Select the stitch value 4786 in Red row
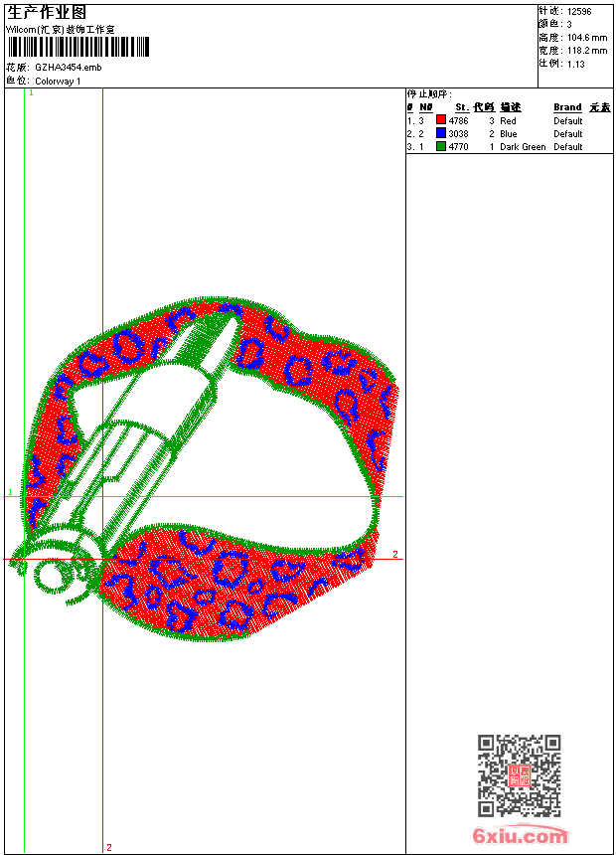616x855 pixels. coord(458,120)
